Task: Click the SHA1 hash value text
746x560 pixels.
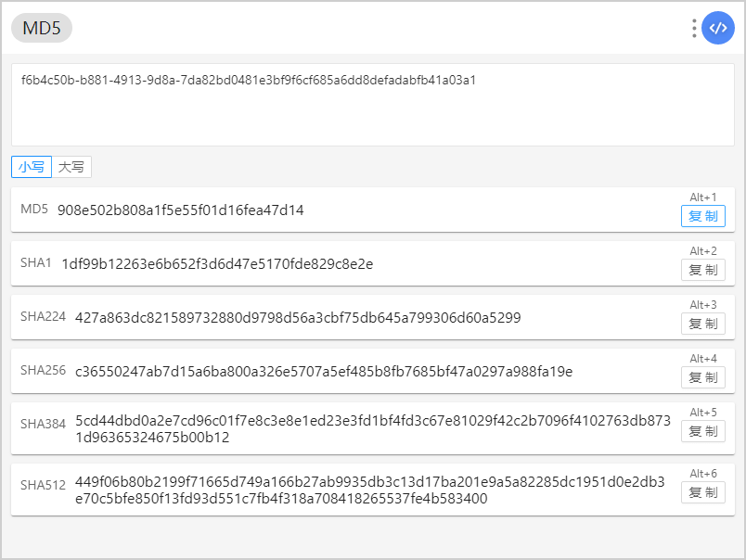Action: (x=217, y=264)
